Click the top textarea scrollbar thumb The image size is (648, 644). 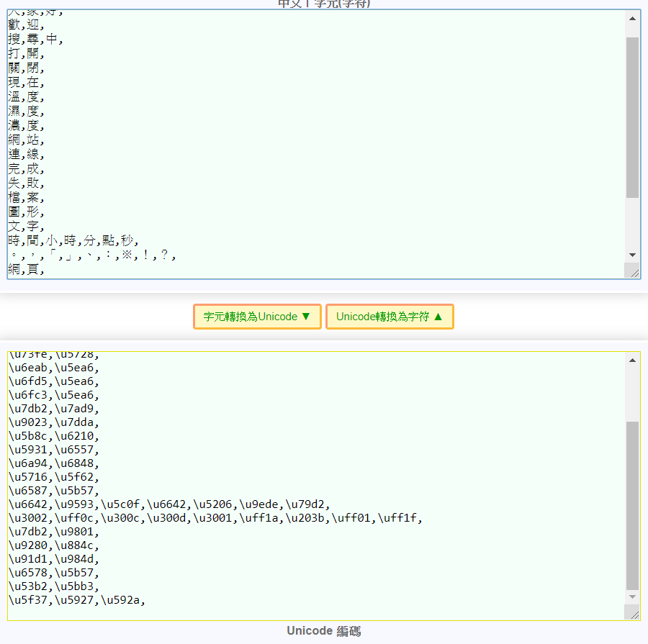pyautogui.click(x=632, y=118)
